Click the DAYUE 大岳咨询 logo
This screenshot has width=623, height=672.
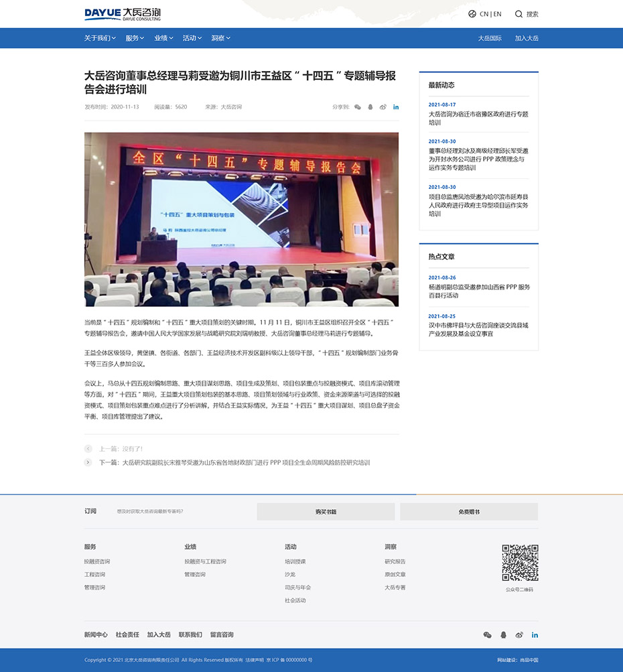[123, 14]
